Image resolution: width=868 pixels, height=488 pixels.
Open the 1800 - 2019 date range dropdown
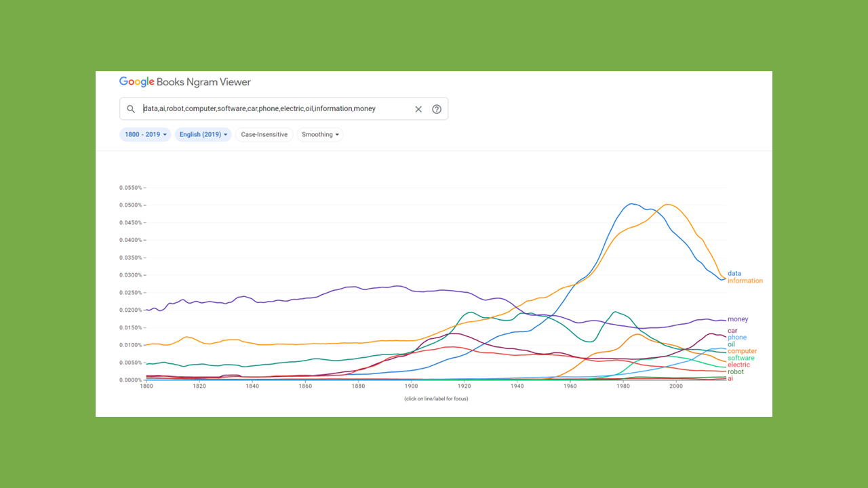tap(145, 135)
